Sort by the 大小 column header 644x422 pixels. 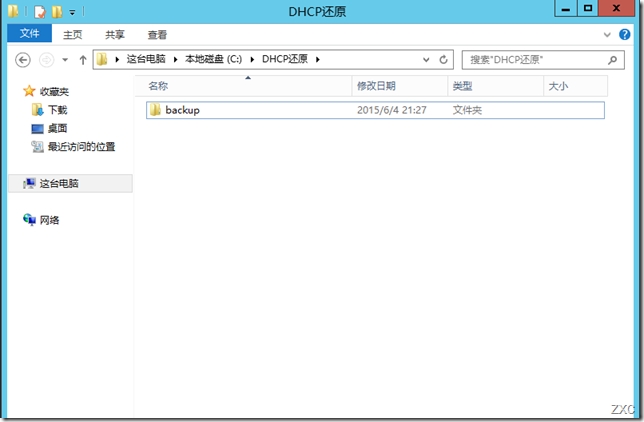pyautogui.click(x=575, y=86)
